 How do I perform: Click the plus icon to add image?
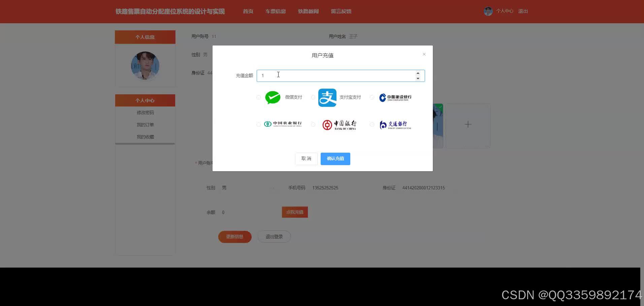click(468, 124)
